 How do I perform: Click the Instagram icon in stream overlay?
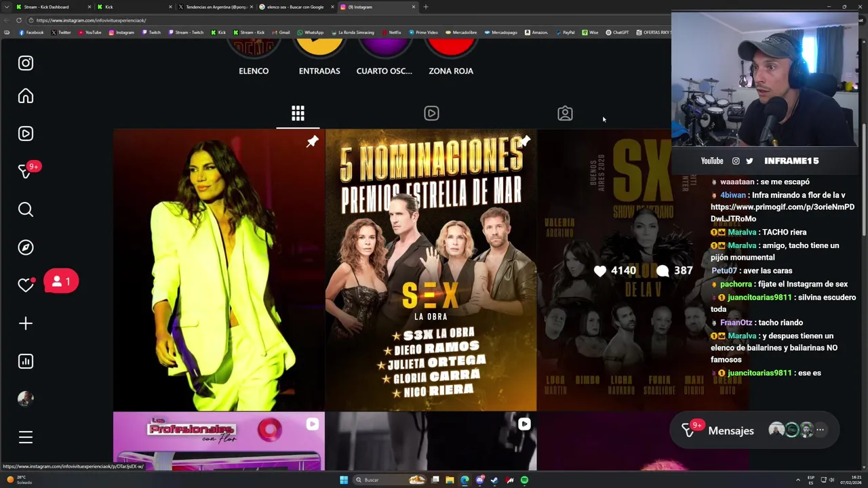(736, 161)
